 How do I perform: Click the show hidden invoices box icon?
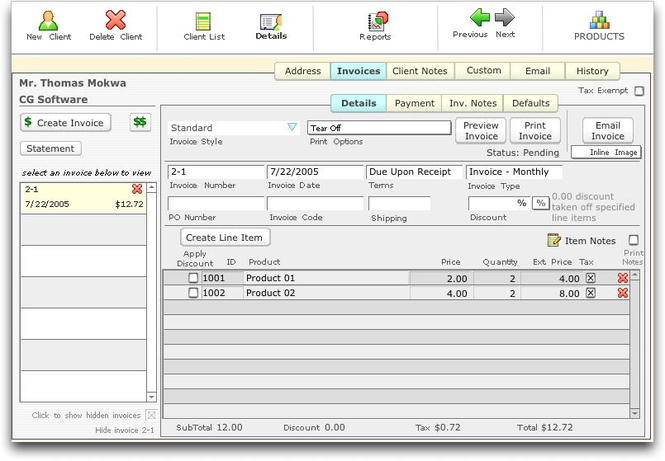pos(151,415)
